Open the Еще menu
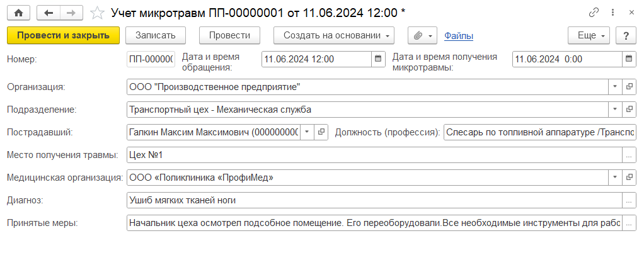 [589, 36]
